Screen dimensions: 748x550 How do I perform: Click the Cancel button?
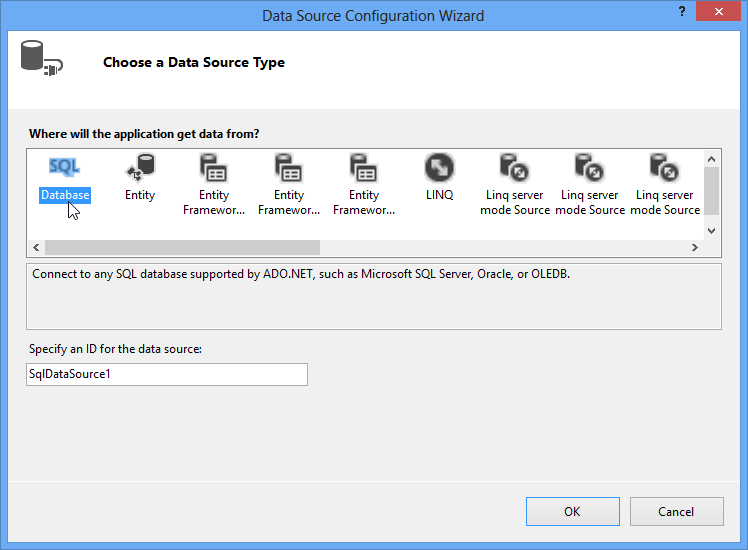coord(676,511)
